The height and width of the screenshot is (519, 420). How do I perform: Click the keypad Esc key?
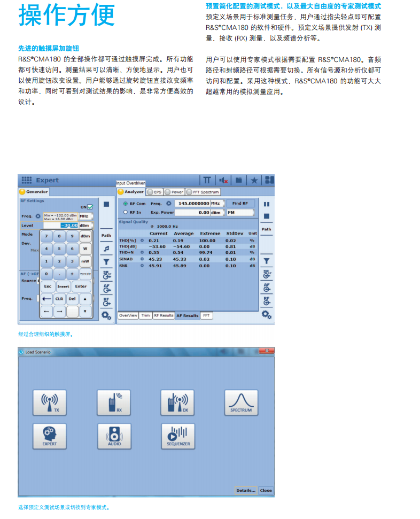(x=48, y=286)
